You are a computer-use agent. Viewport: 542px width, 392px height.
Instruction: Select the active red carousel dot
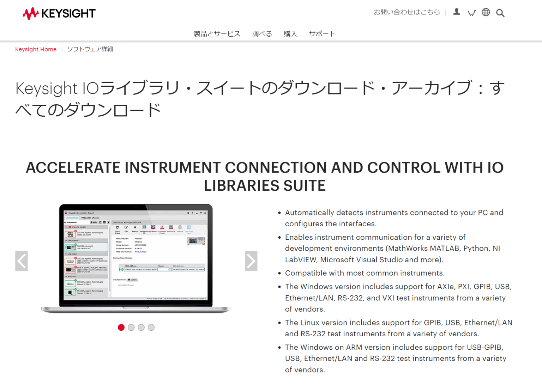[x=121, y=327]
